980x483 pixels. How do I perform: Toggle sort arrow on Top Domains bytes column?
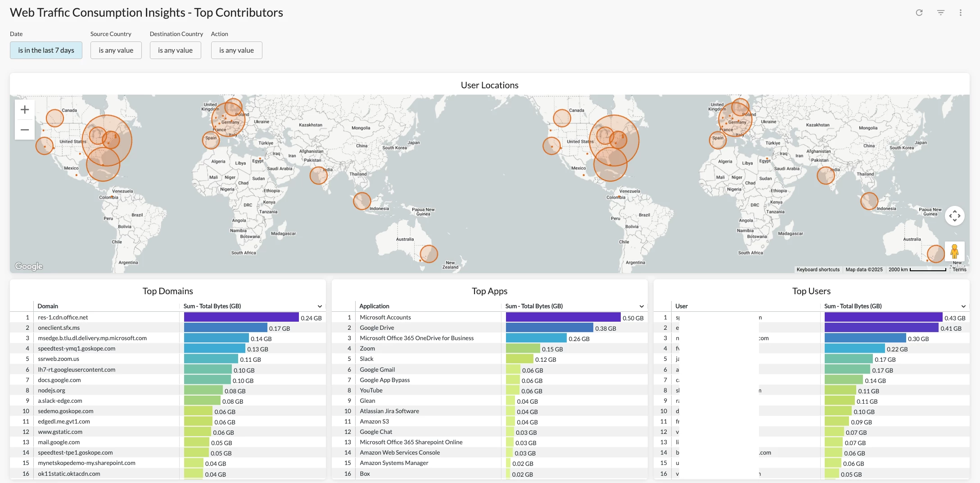click(x=320, y=306)
